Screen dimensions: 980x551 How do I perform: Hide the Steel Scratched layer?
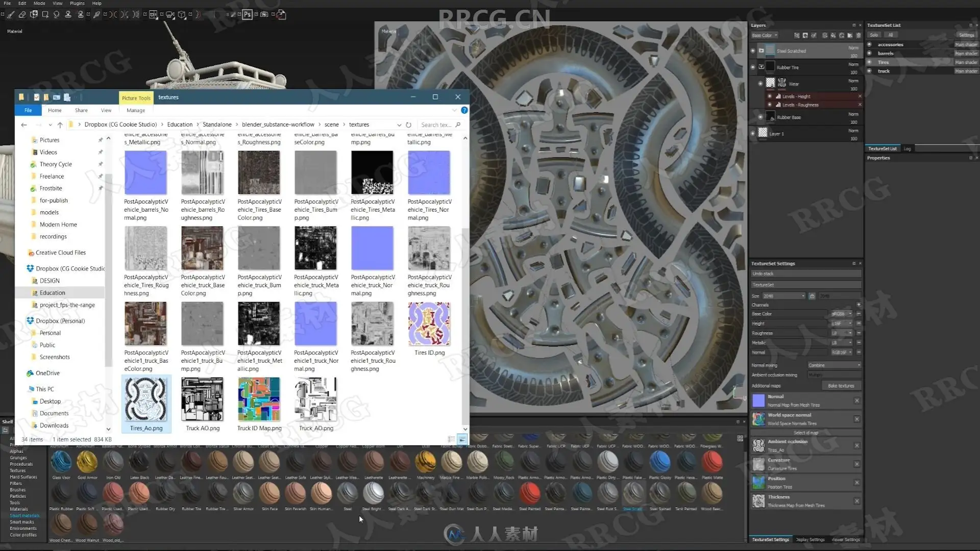(753, 51)
